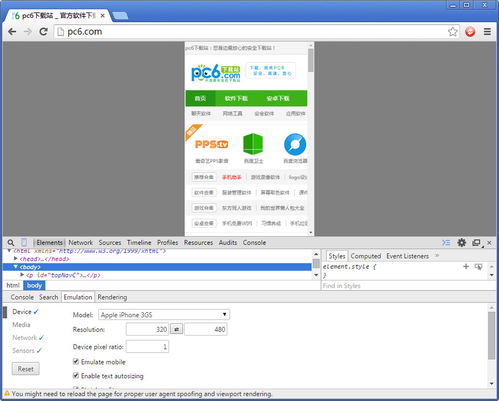Bookmark the page with the star icon
This screenshot has width=499, height=401.
tap(452, 32)
